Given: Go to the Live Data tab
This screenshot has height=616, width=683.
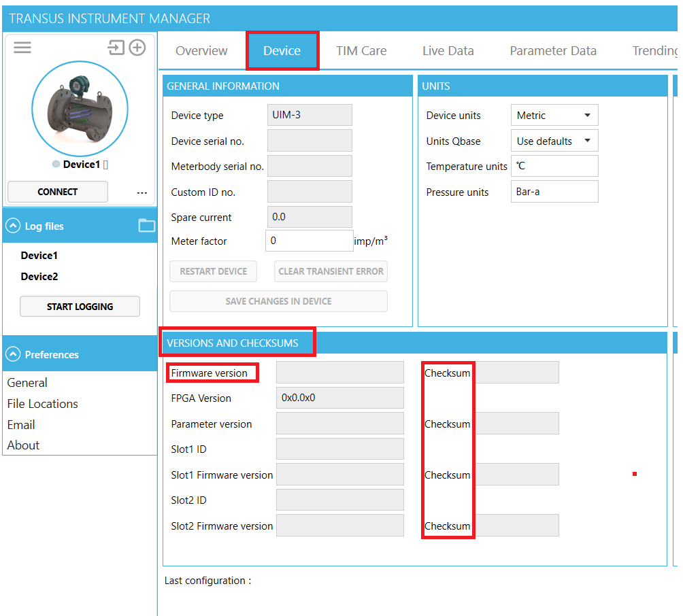Looking at the screenshot, I should point(448,50).
